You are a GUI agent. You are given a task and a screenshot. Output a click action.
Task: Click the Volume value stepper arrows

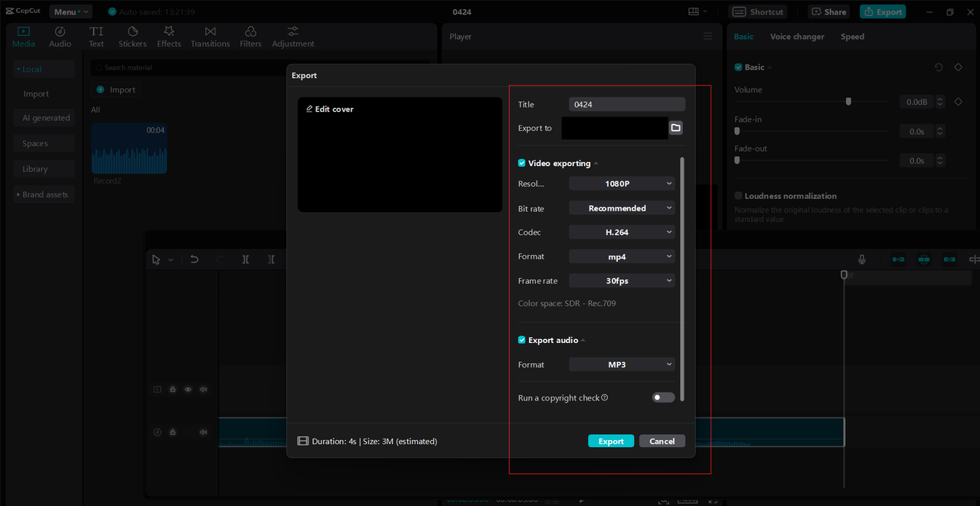point(940,102)
